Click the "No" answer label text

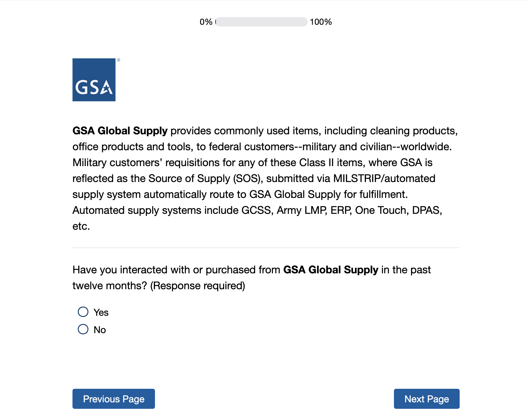point(100,330)
